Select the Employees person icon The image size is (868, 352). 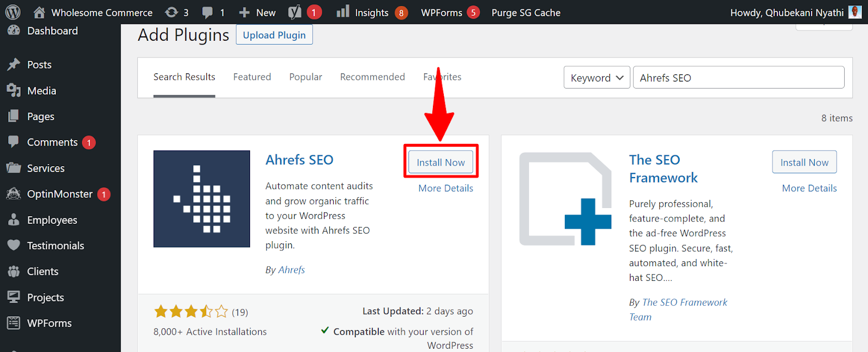[x=14, y=219]
